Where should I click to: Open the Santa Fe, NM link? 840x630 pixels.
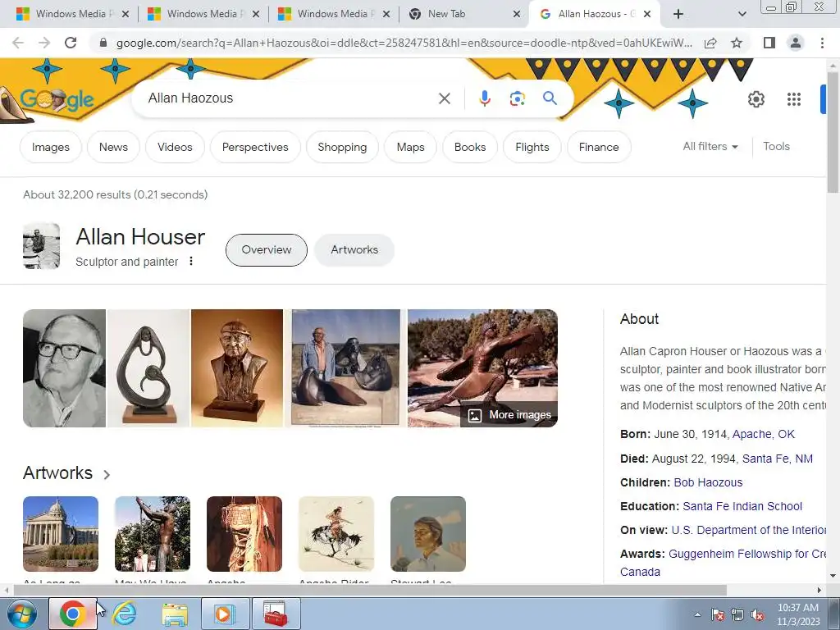[x=778, y=459]
